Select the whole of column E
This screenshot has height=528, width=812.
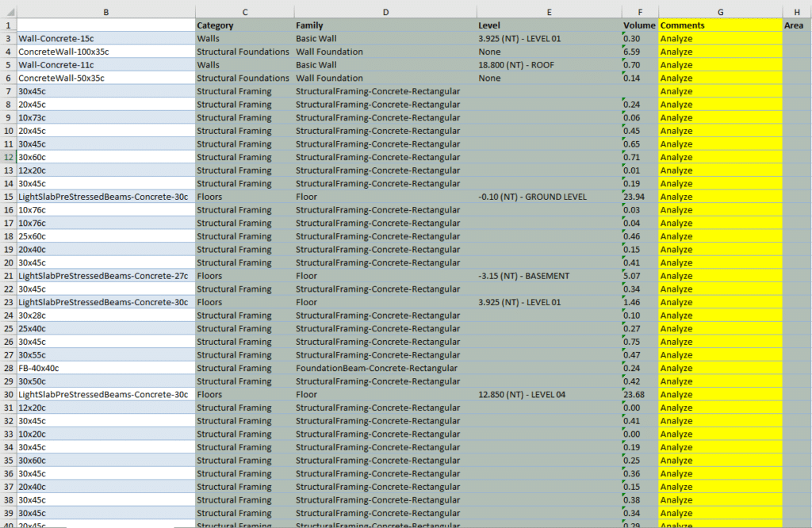coord(549,12)
